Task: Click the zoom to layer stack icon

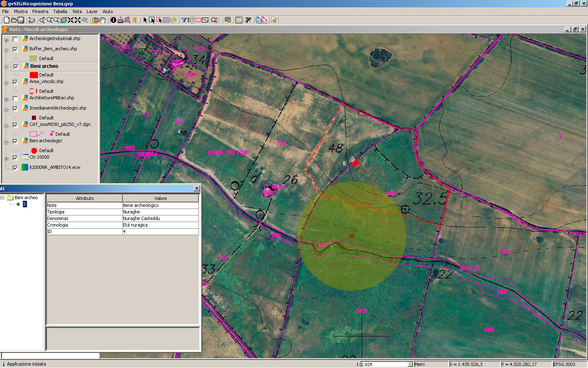Action: click(x=63, y=20)
